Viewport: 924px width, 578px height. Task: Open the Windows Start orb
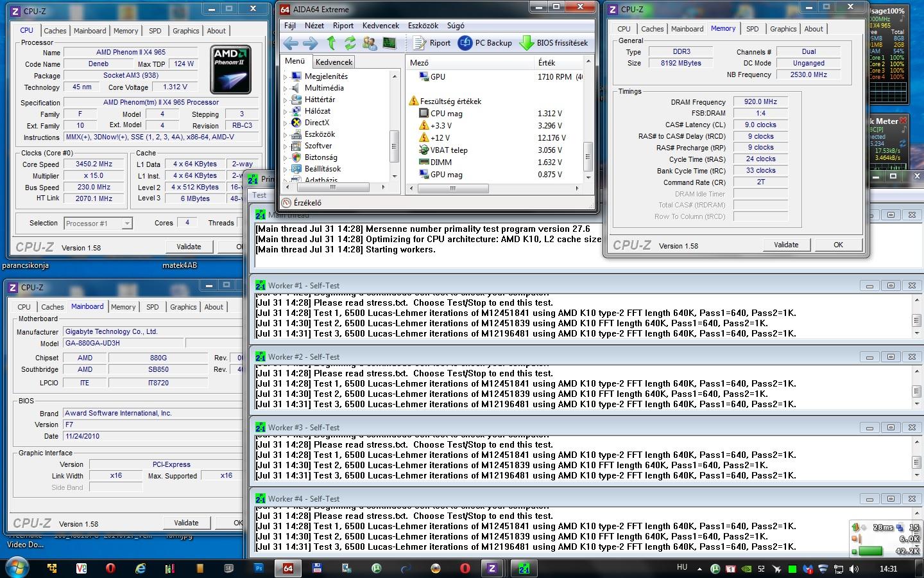pyautogui.click(x=17, y=568)
